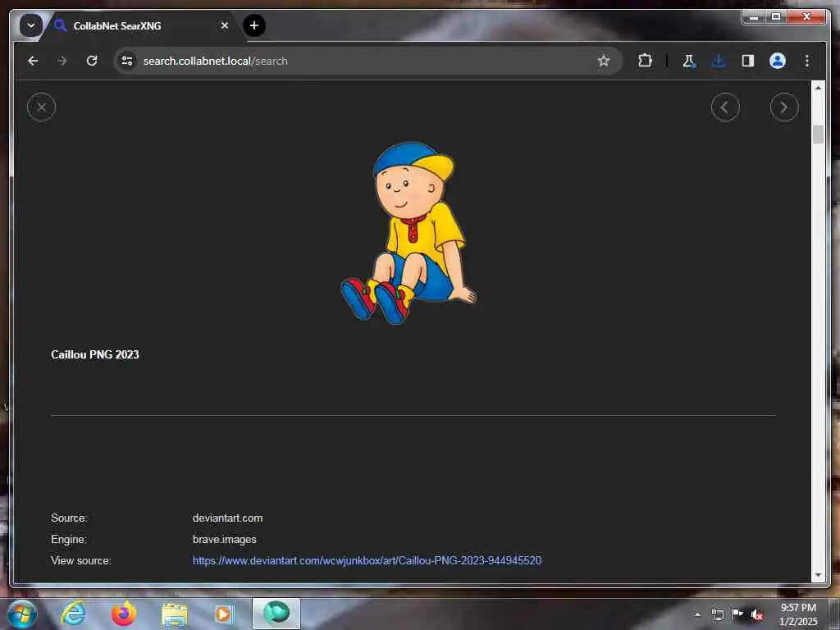Click the vertical scrollbar thumb
The height and width of the screenshot is (630, 840).
click(818, 134)
